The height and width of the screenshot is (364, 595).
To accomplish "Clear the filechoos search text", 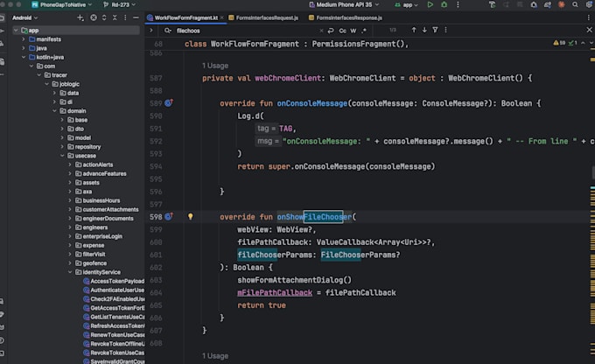I will click(x=321, y=31).
